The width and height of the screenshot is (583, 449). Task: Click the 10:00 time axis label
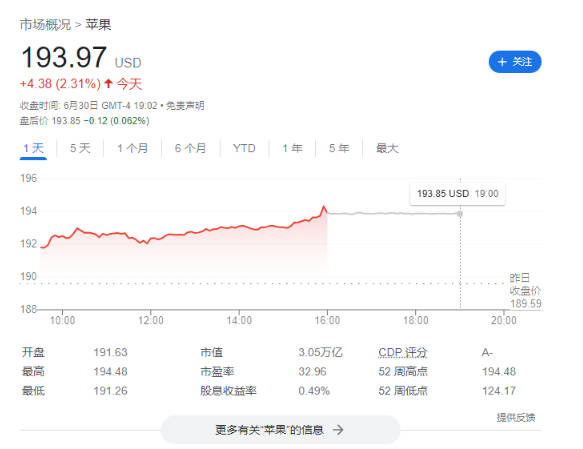pyautogui.click(x=62, y=320)
